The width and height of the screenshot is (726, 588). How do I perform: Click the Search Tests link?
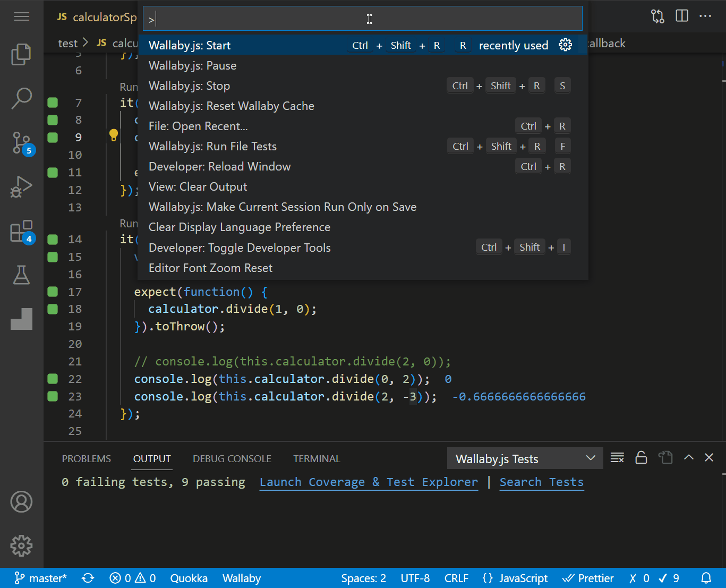pyautogui.click(x=542, y=482)
